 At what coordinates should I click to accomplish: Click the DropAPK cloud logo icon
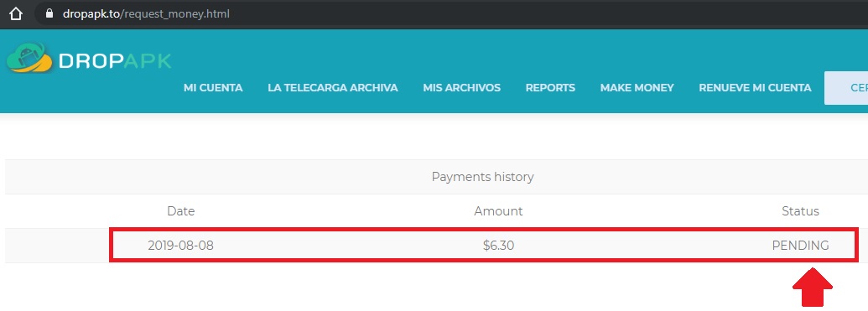tap(29, 58)
